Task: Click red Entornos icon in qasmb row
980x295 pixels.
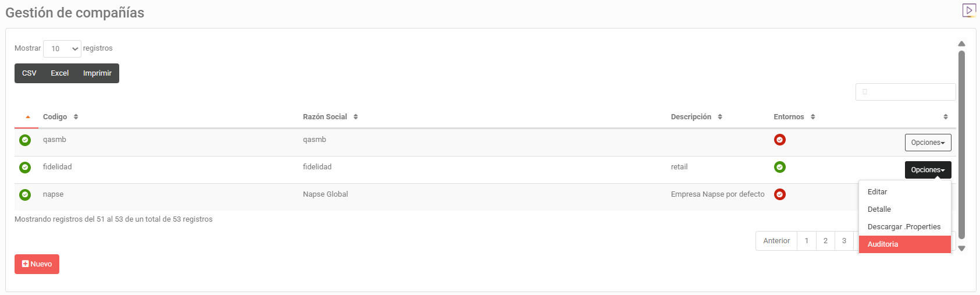Action: [780, 140]
